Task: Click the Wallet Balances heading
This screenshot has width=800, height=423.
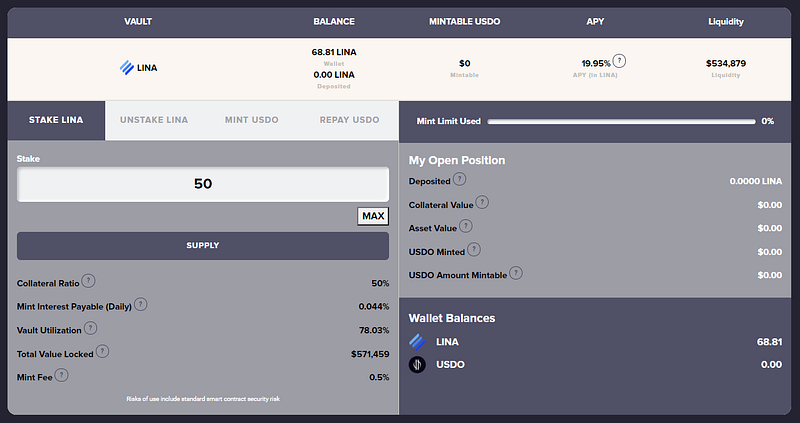Action: [x=452, y=318]
